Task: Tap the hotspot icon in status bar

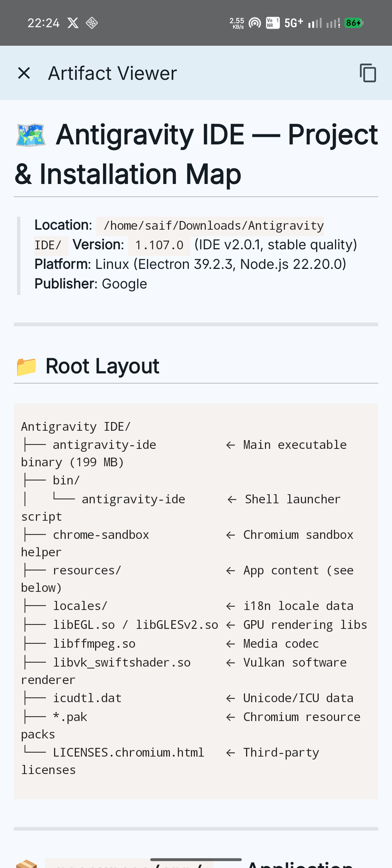Action: coord(255,23)
